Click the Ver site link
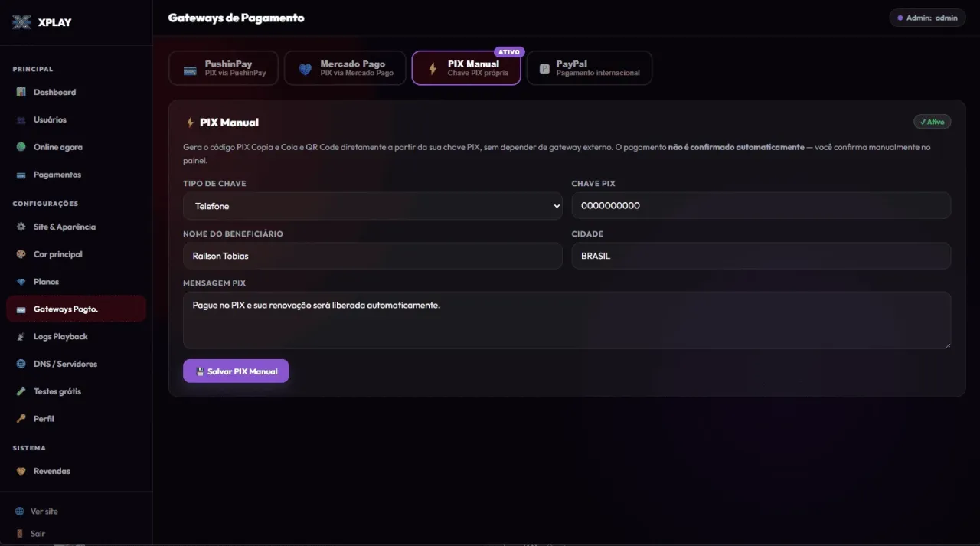Screen dimensions: 980x546 point(37,512)
